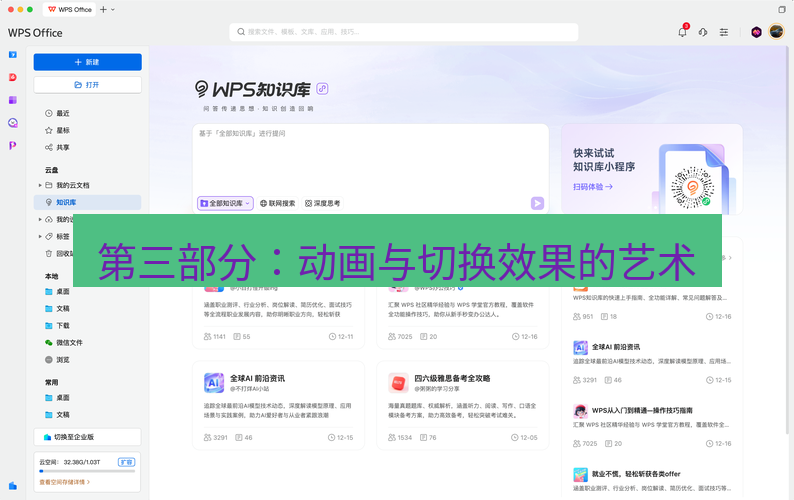Open the 四六级雅思备考全攻略 card title
Viewport: 794px width, 500px height.
click(452, 378)
